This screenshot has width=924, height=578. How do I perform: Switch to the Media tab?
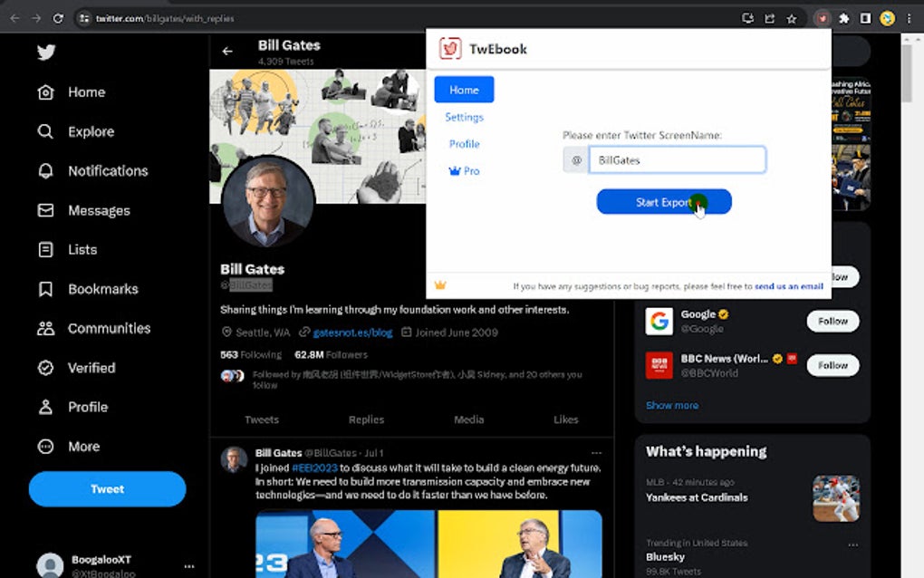pos(468,419)
